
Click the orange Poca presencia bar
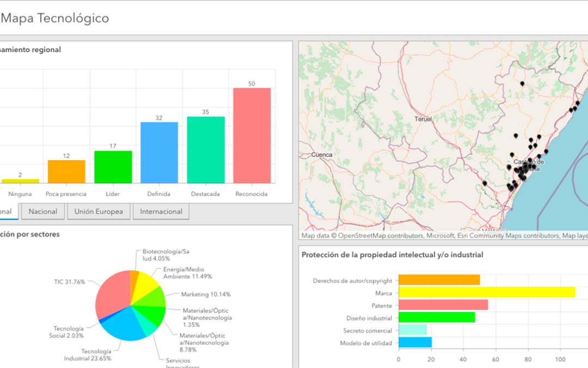[66, 172]
